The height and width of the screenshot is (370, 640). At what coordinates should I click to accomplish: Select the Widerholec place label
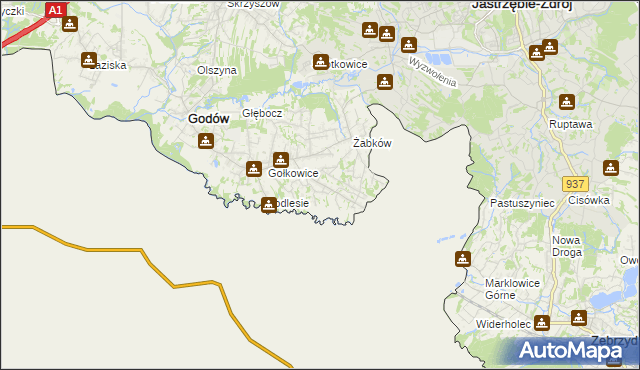[x=503, y=324]
